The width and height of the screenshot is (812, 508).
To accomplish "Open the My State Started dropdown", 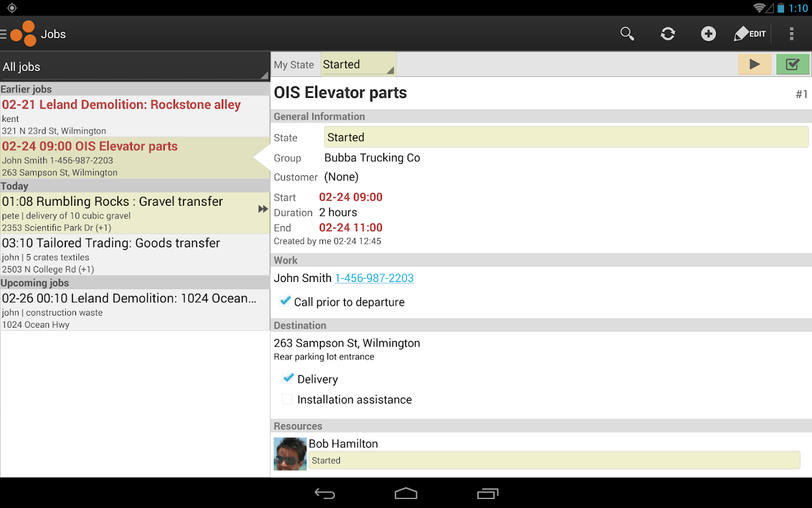I will coord(358,64).
